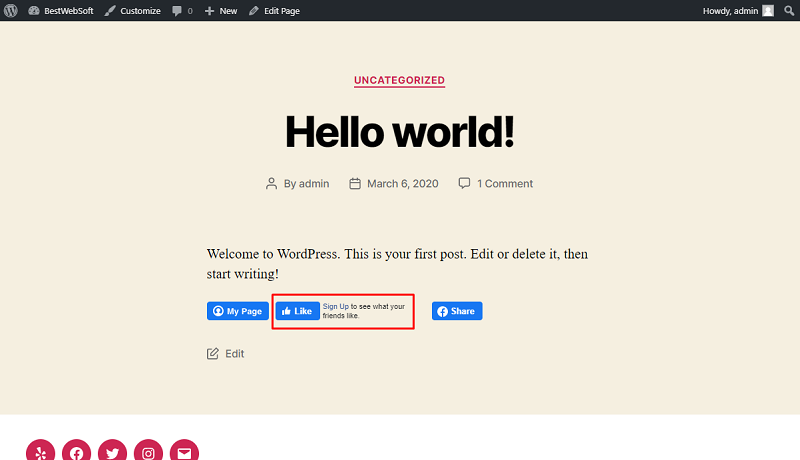Image resolution: width=800 pixels, height=460 pixels.
Task: Open the Yelp social icon
Action: pyautogui.click(x=40, y=451)
